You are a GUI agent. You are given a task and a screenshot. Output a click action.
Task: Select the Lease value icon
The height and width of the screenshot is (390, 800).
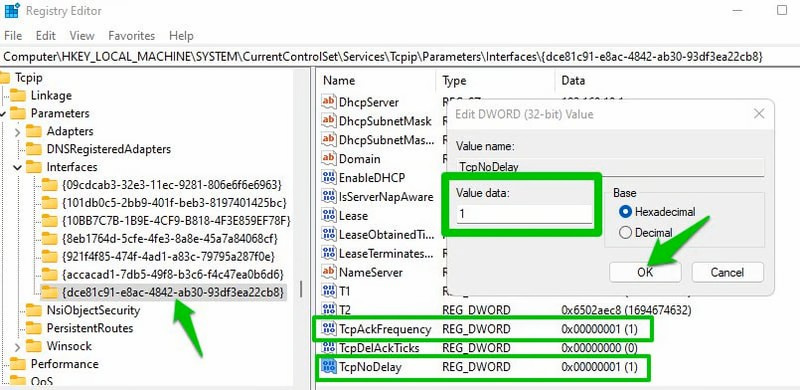328,215
